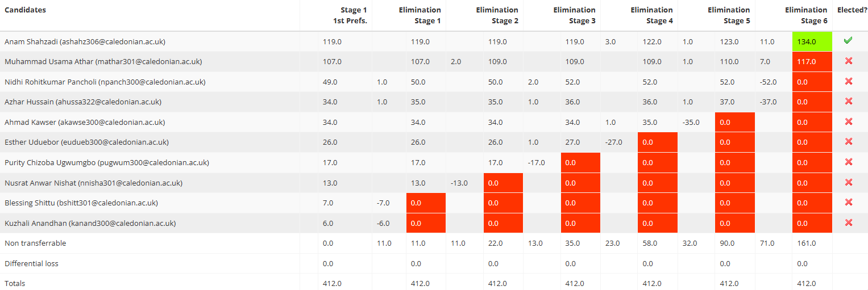
Task: Click the red X in Azhar Hussain's row
Action: 848,102
